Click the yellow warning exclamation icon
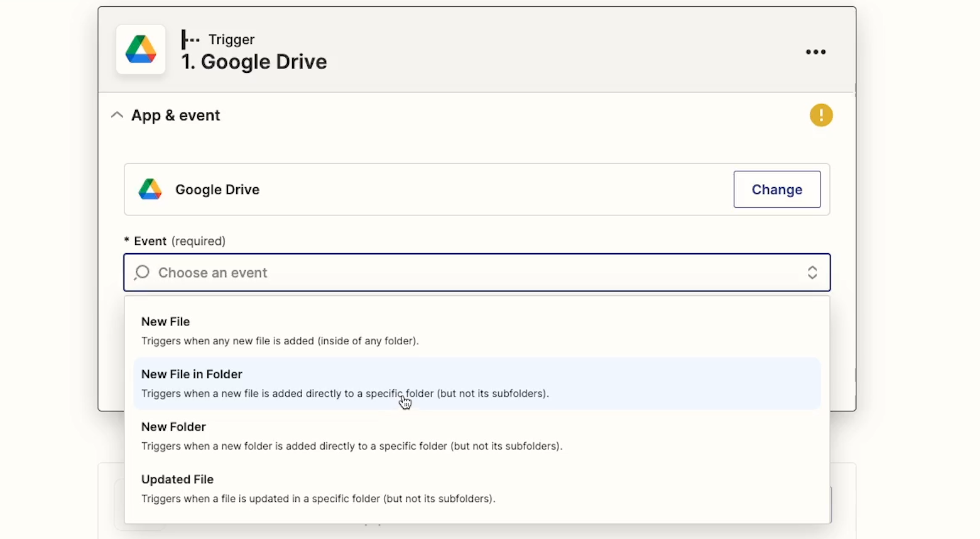The width and height of the screenshot is (980, 539). pyautogui.click(x=821, y=115)
